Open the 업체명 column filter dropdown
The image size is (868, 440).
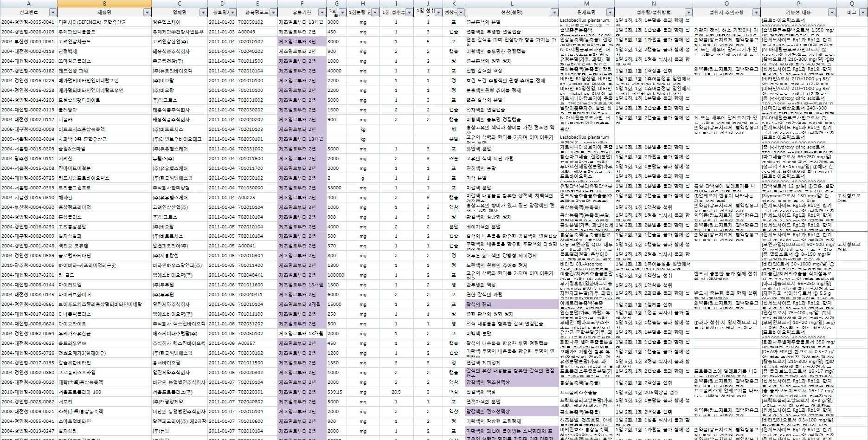click(203, 13)
